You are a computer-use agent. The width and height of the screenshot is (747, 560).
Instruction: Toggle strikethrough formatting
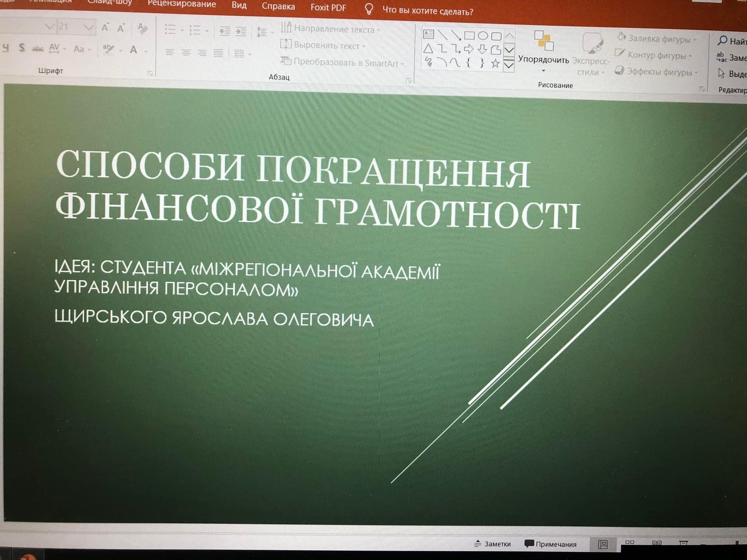[38, 48]
